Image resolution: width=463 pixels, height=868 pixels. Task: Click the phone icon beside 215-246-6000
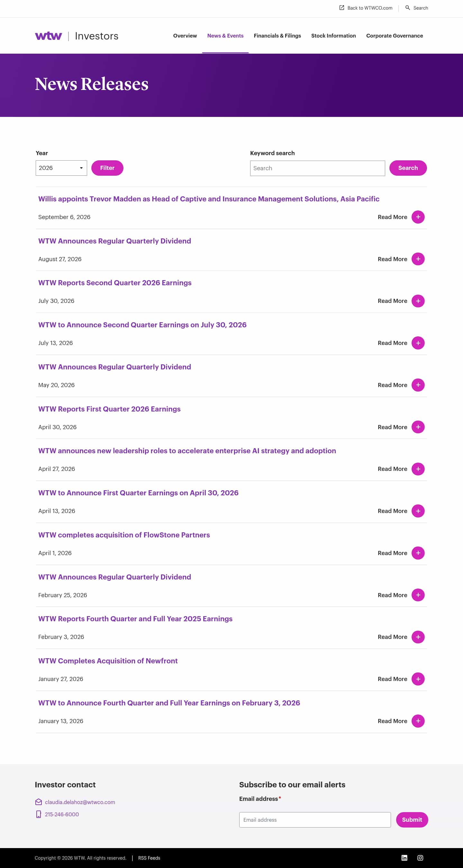39,814
